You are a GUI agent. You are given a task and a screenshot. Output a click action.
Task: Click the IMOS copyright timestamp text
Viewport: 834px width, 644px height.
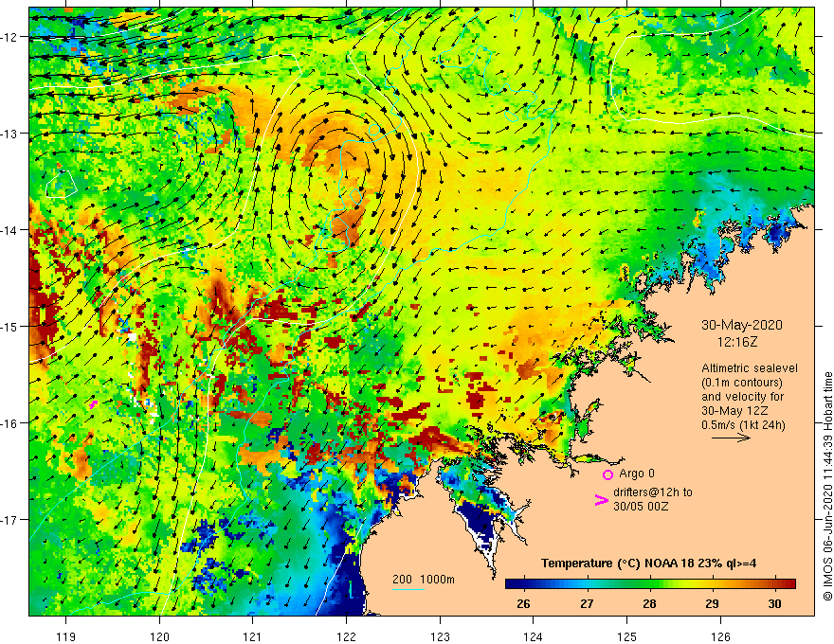(x=827, y=486)
